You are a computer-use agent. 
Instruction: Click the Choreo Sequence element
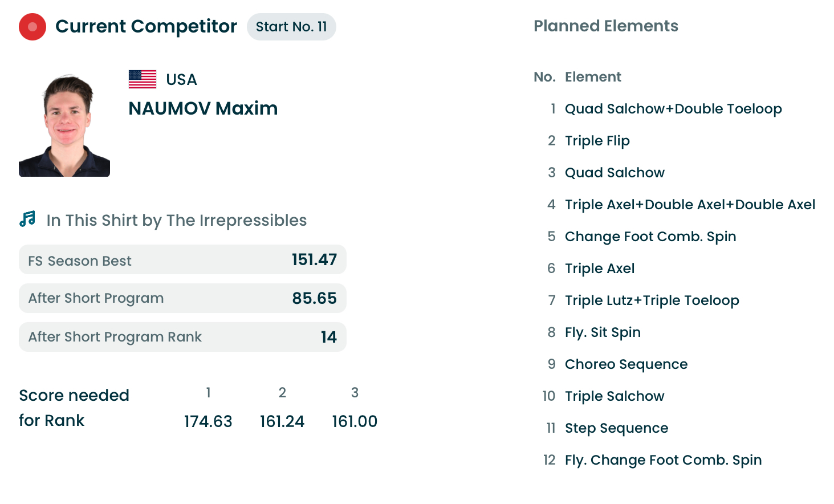pyautogui.click(x=626, y=364)
